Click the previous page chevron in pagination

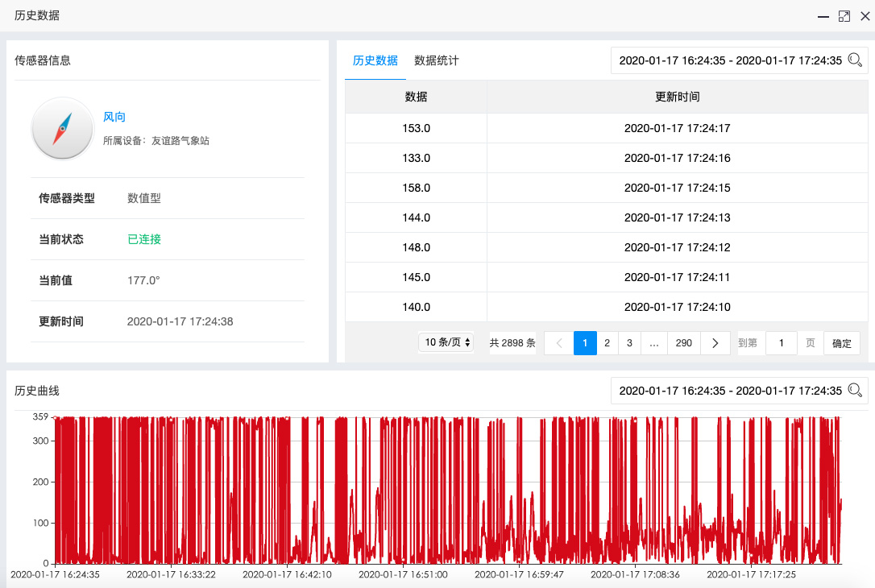[558, 342]
